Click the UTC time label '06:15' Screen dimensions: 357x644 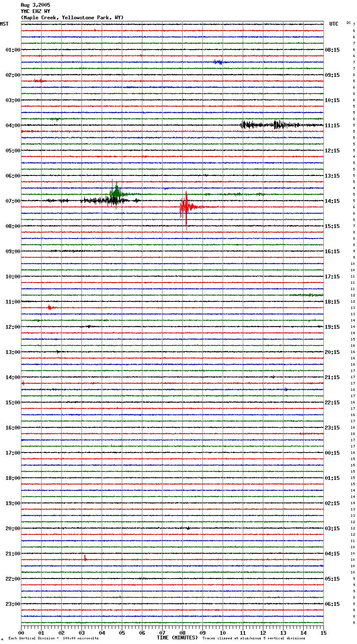[332, 604]
